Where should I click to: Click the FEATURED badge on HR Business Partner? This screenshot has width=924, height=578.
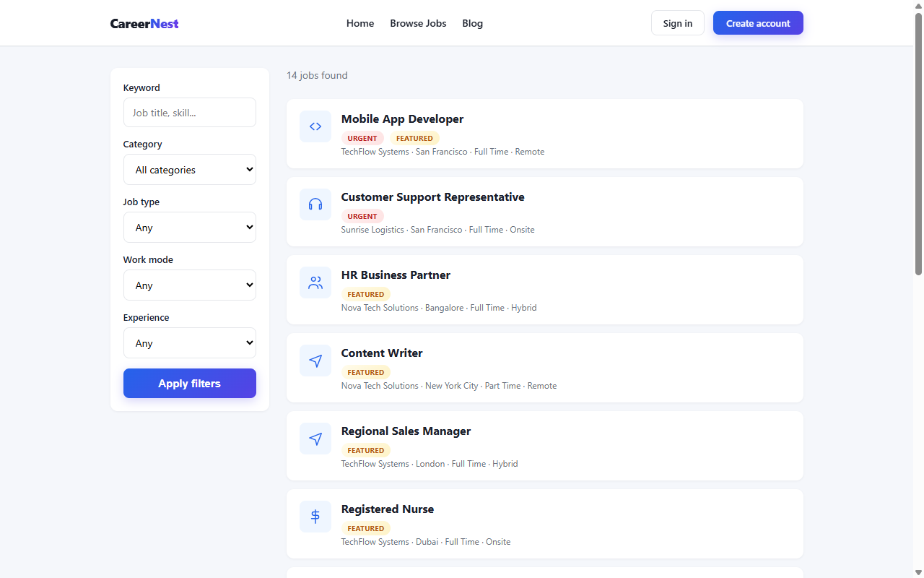click(x=366, y=294)
